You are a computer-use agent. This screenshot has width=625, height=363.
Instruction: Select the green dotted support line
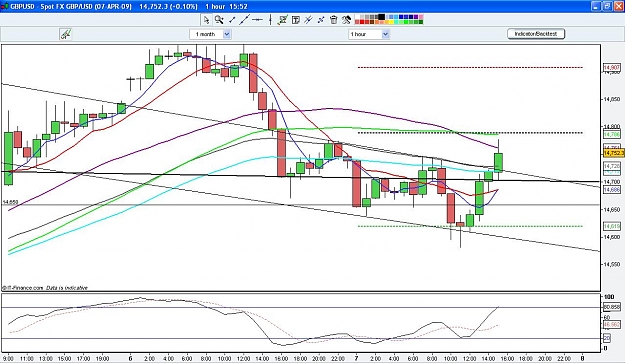pyautogui.click(x=470, y=226)
